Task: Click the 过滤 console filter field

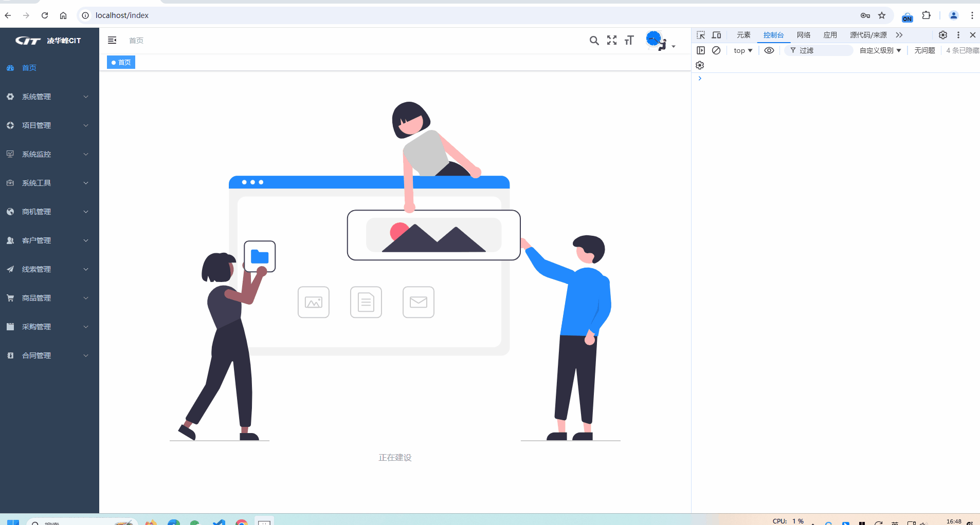Action: pos(823,50)
